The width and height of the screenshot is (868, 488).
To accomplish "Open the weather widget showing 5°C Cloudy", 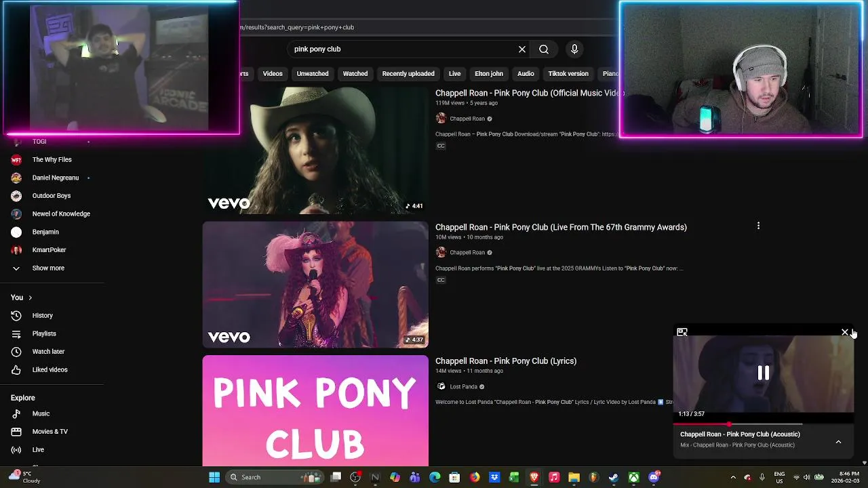I will coord(24,477).
